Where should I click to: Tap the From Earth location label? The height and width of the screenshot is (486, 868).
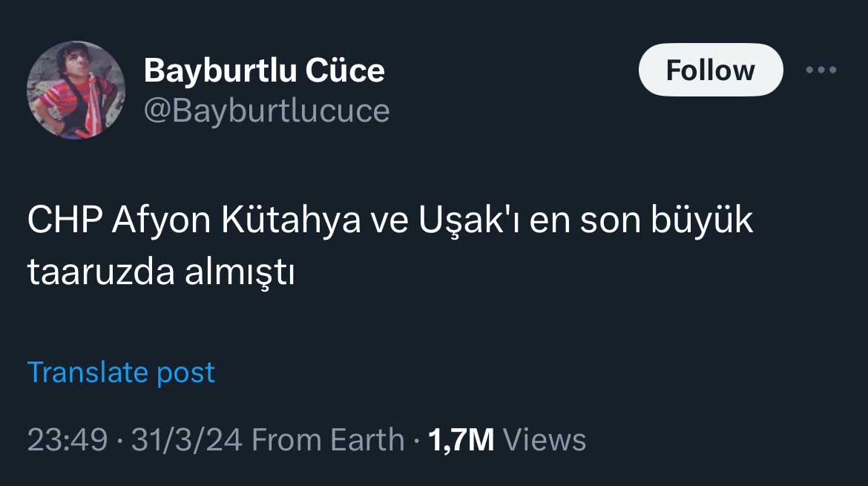coord(328,440)
